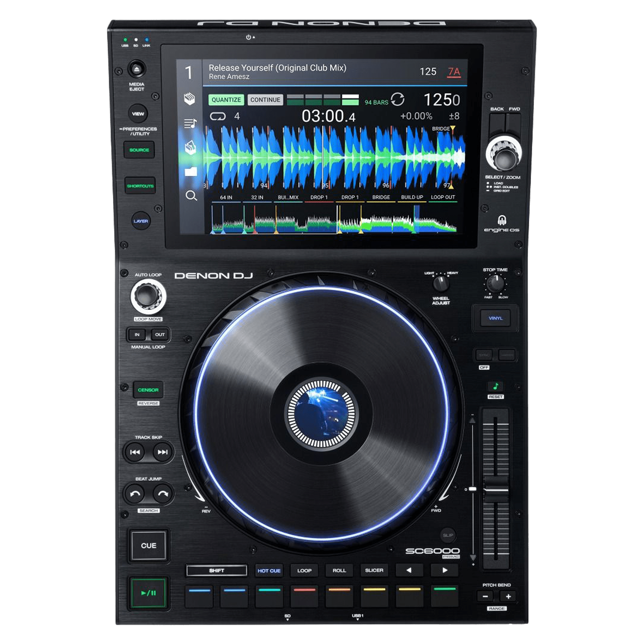Skip to previous track button
This screenshot has width=644, height=644.
pos(135,452)
